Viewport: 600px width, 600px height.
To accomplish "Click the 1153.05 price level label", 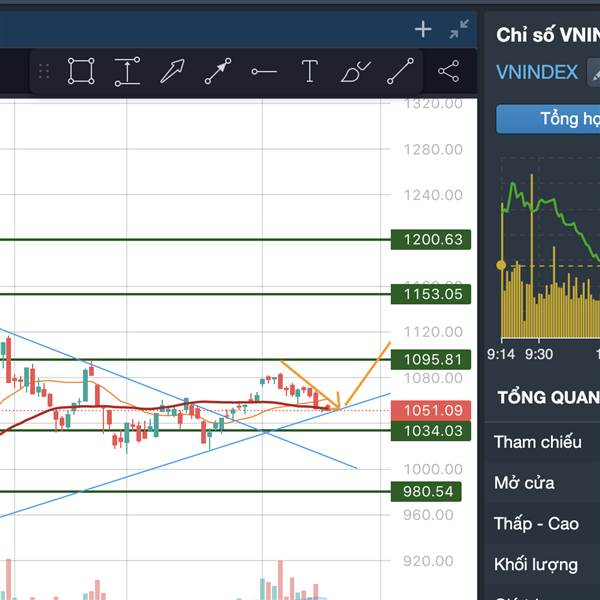I will coord(431,294).
